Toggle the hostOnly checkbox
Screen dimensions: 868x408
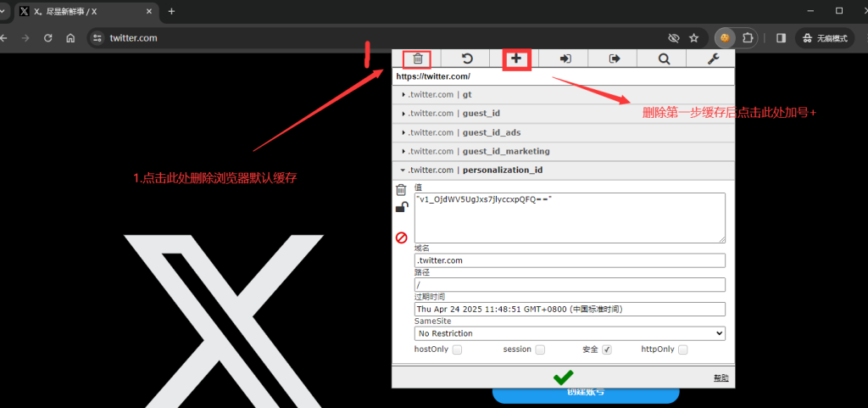click(457, 349)
